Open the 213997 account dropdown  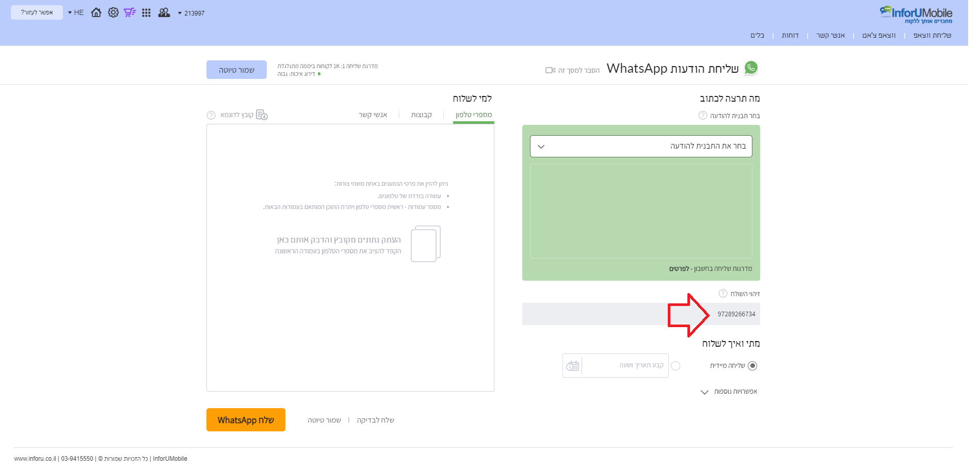click(191, 13)
